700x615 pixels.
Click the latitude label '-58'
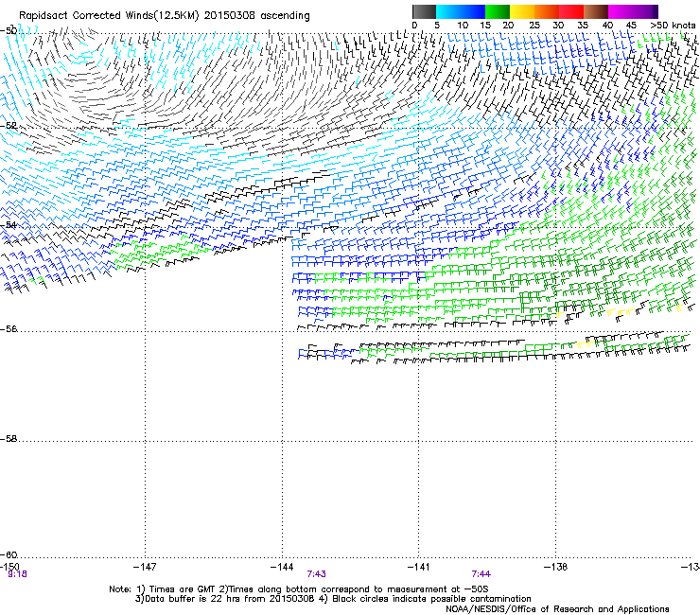9,439
